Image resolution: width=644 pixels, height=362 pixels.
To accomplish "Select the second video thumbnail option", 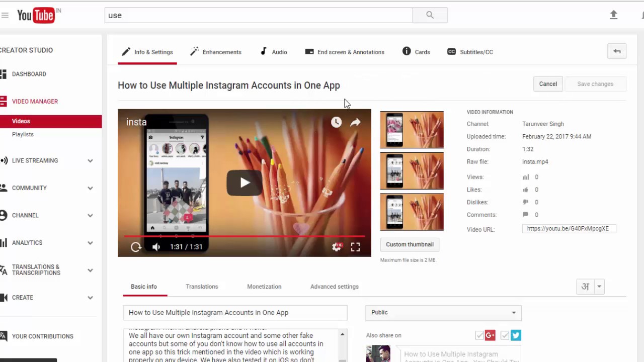I will [x=412, y=171].
